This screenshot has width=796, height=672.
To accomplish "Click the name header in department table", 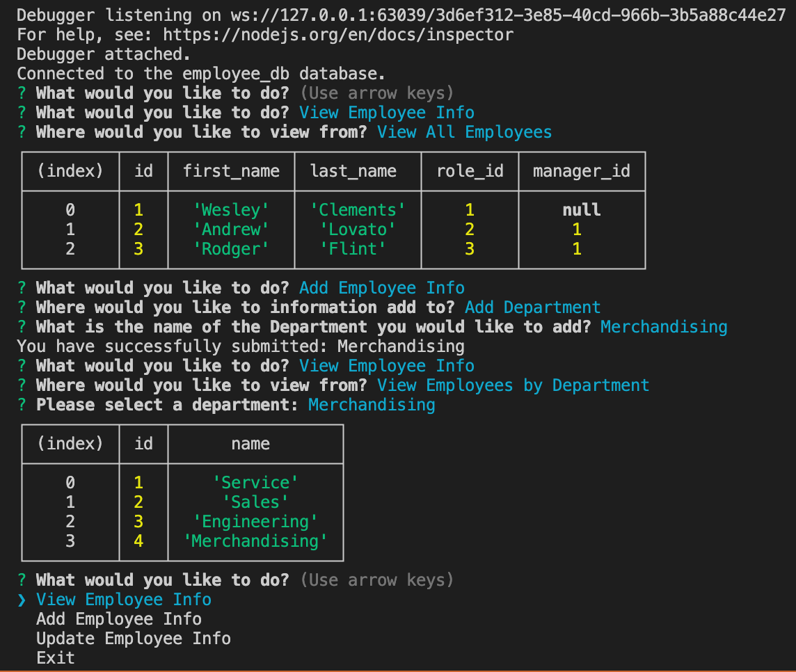I will click(250, 444).
